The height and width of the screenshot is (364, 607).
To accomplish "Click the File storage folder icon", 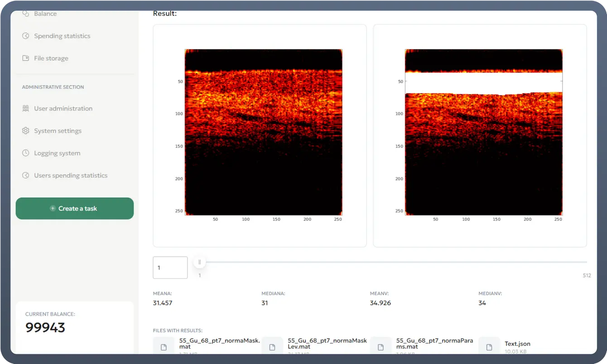I will pos(26,58).
